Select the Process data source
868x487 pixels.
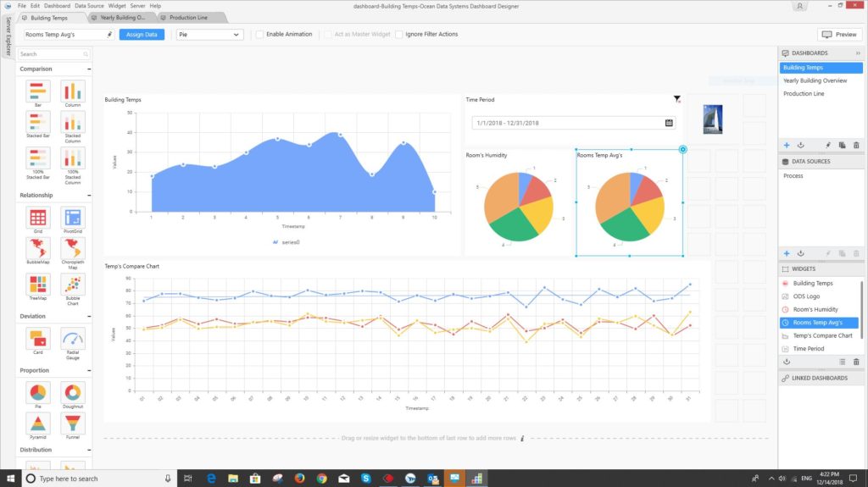793,176
